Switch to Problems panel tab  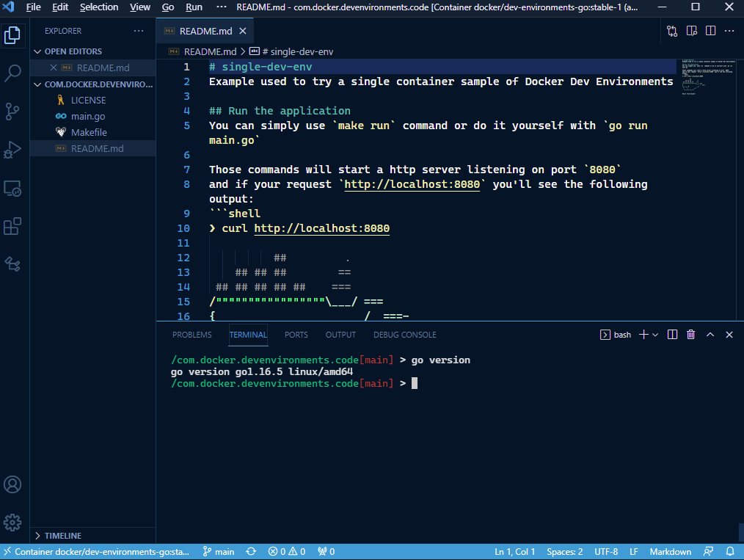[x=192, y=335]
